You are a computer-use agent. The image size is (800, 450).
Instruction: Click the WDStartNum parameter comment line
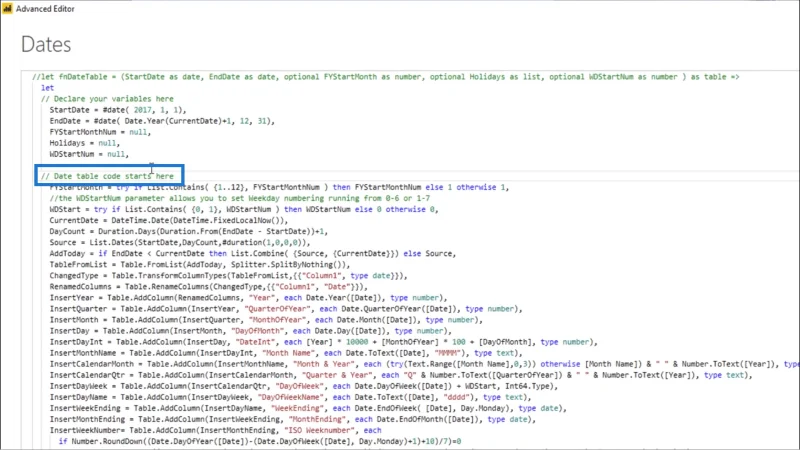tap(240, 198)
